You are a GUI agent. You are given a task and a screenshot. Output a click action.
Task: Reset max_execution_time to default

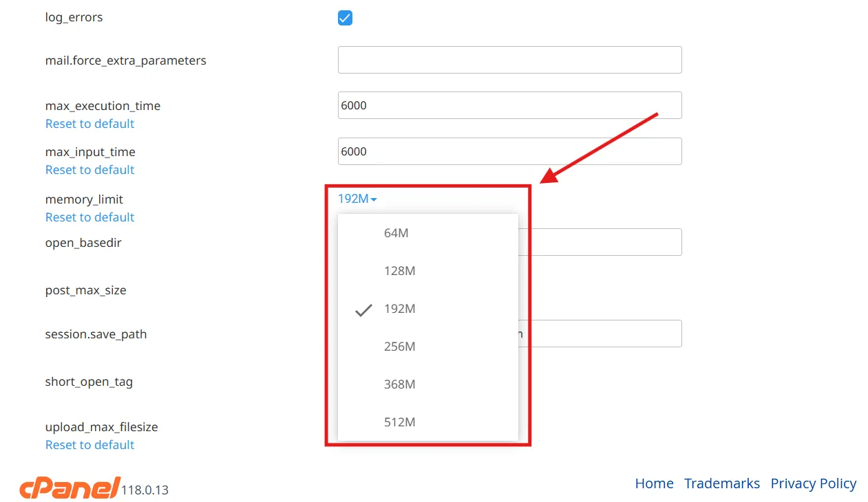(x=89, y=124)
